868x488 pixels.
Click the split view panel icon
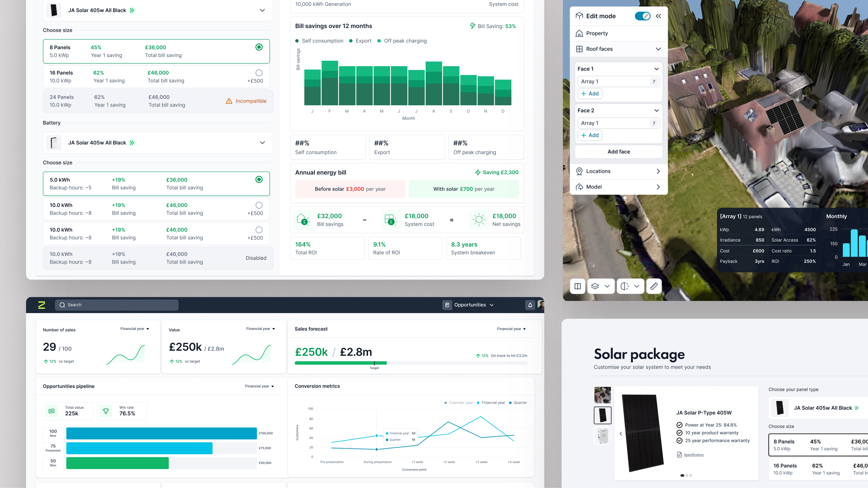(x=578, y=286)
